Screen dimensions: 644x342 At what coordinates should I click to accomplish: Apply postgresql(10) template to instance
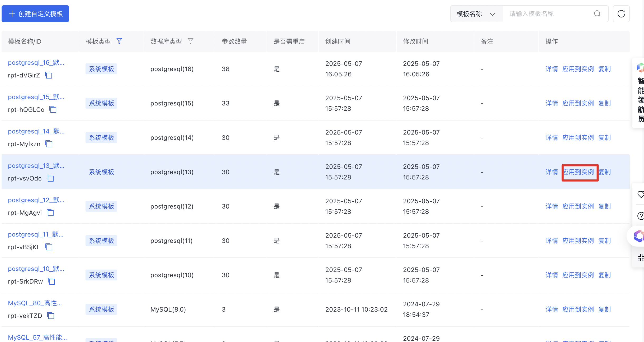(x=578, y=275)
